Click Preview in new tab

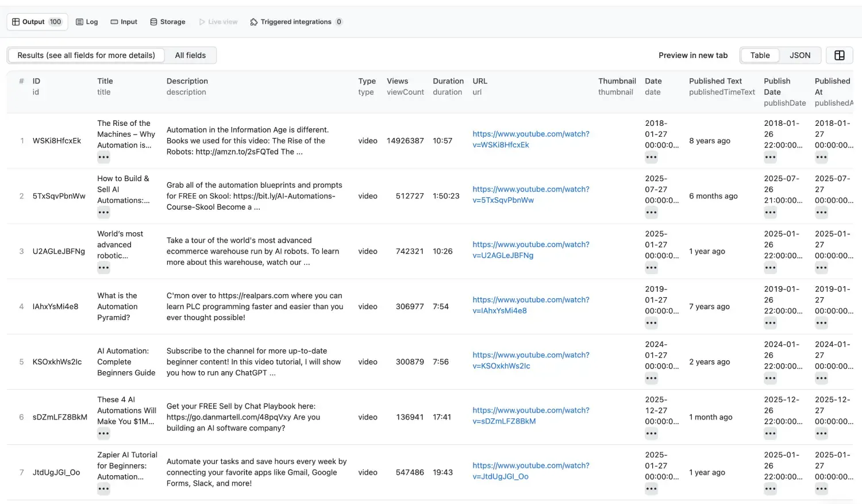[x=692, y=55]
